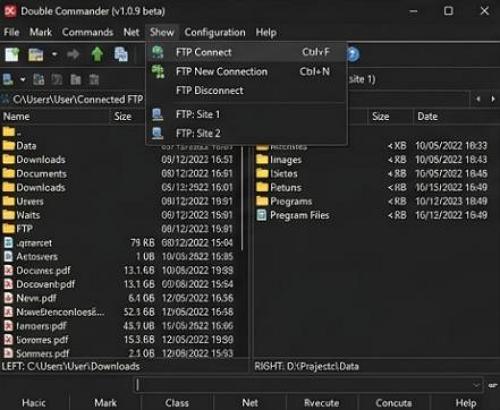The width and height of the screenshot is (500, 410).
Task: Click the Pregram Files file icon
Action: (x=262, y=215)
